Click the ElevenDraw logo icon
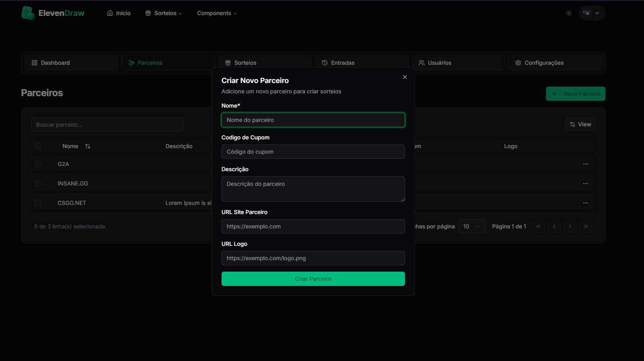The image size is (644, 361). point(27,13)
